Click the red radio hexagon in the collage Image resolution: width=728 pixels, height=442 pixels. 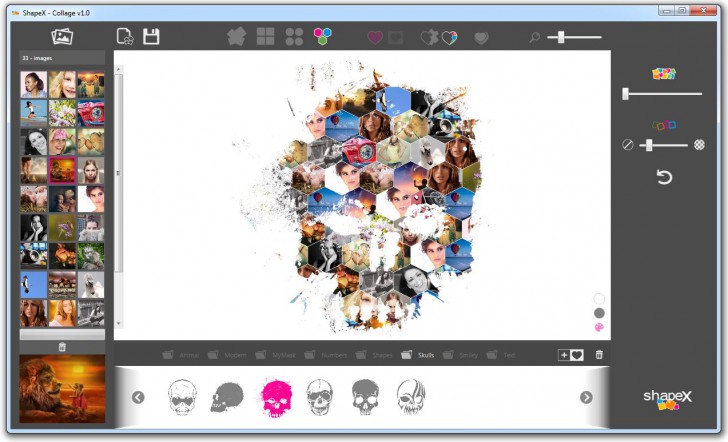point(359,150)
